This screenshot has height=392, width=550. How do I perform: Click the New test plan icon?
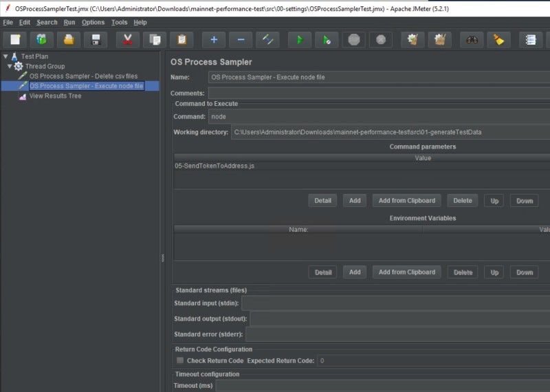point(15,40)
